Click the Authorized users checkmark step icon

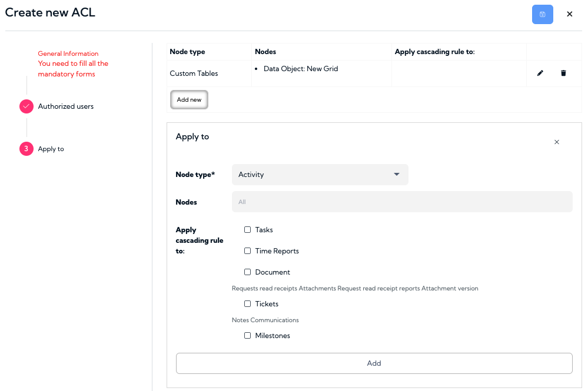(26, 106)
